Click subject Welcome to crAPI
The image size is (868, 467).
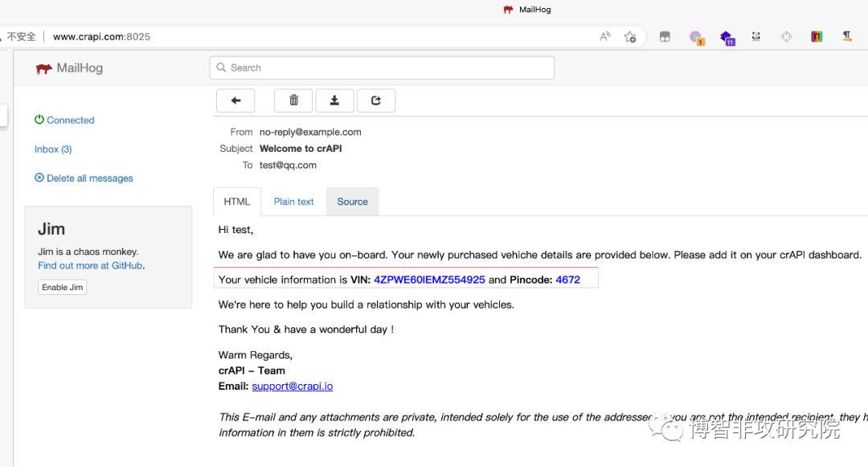pos(301,148)
